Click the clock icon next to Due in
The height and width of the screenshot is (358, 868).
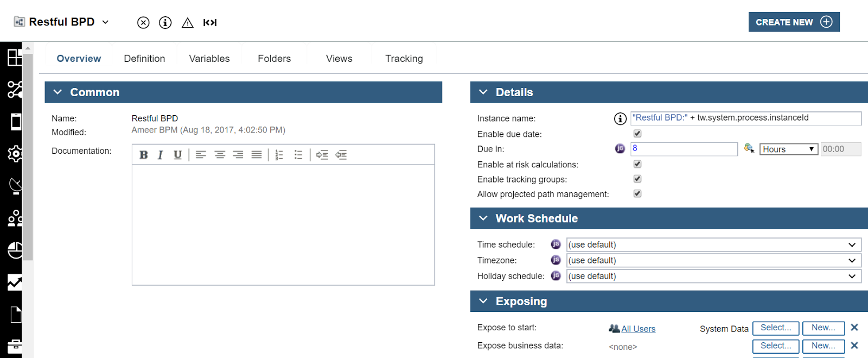tap(749, 148)
